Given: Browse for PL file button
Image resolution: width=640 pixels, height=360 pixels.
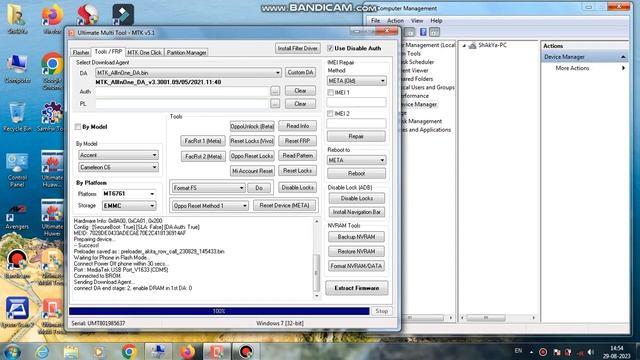Looking at the screenshot, I should coord(275,104).
